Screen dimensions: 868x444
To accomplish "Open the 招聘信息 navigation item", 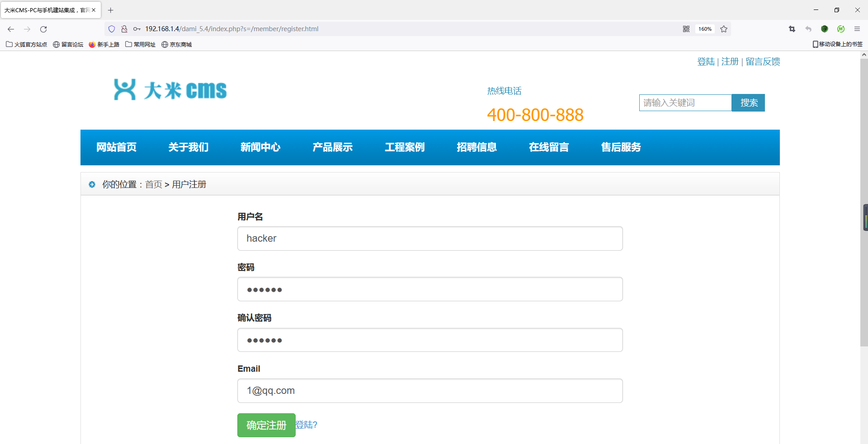I will pos(477,147).
